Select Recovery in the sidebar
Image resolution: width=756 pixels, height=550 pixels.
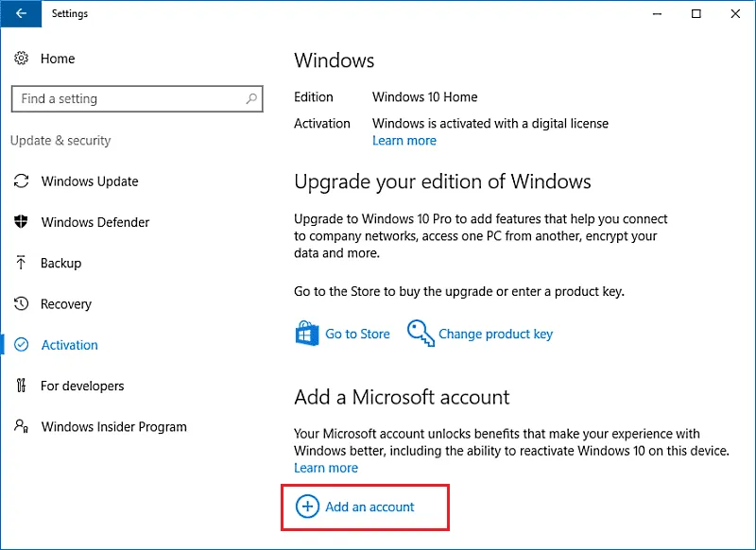click(66, 304)
